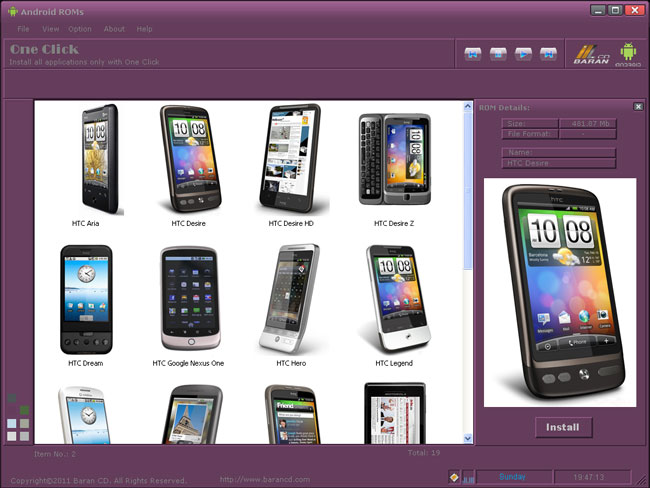Maximize the Android ROMs window
Image resolution: width=650 pixels, height=488 pixels.
pyautogui.click(x=615, y=10)
